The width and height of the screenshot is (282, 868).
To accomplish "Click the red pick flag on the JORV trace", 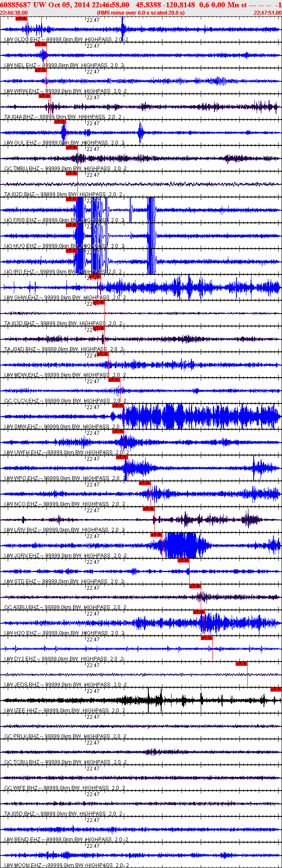I will (x=156, y=535).
